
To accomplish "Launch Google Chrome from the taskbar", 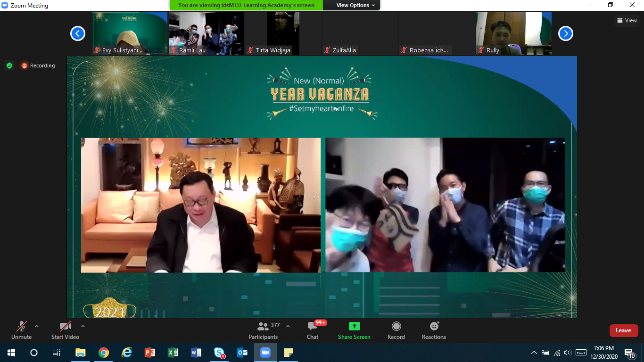I will coord(104,352).
